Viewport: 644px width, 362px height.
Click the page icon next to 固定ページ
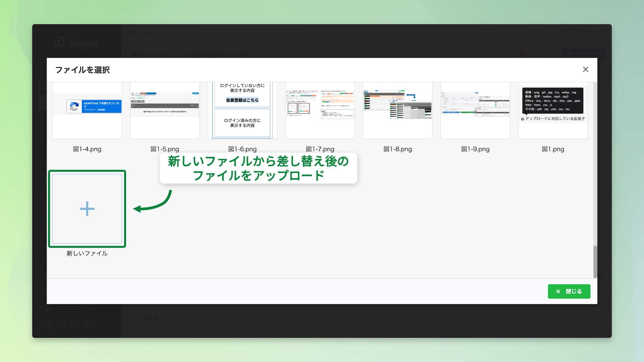136,55
